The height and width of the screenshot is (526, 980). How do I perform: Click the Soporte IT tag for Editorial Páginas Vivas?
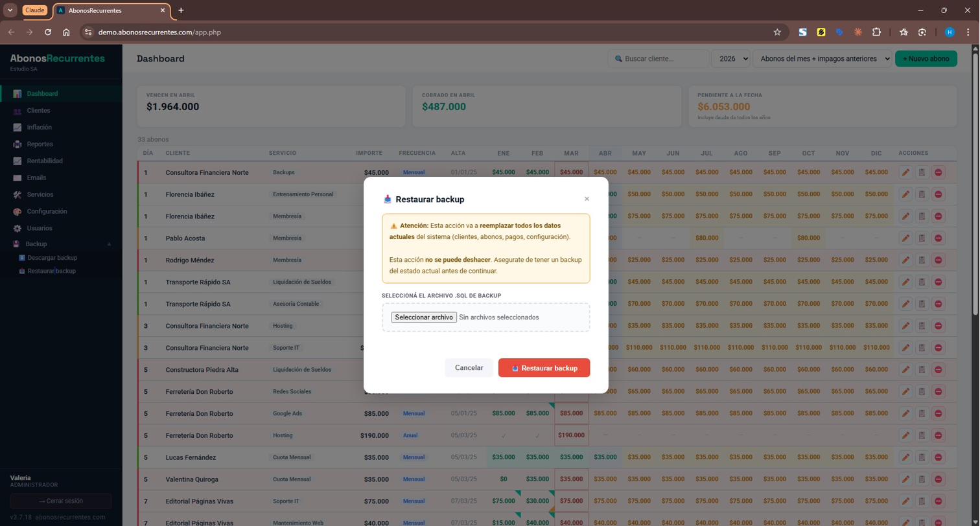click(286, 501)
